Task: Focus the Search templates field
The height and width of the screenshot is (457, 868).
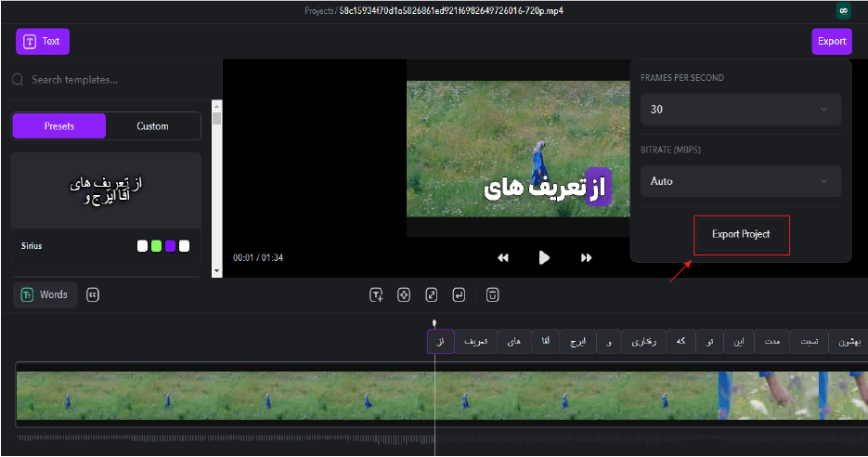Action: [x=110, y=80]
